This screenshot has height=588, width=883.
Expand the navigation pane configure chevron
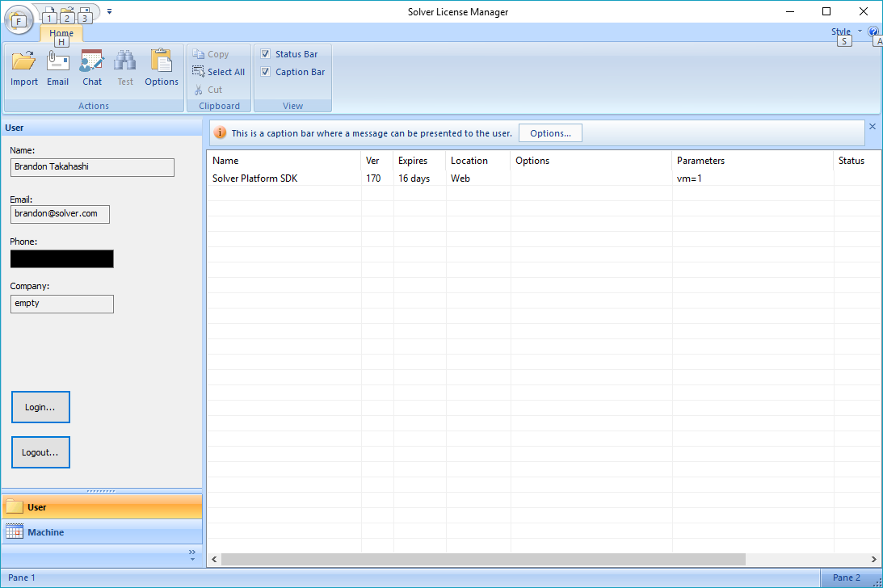coord(192,554)
